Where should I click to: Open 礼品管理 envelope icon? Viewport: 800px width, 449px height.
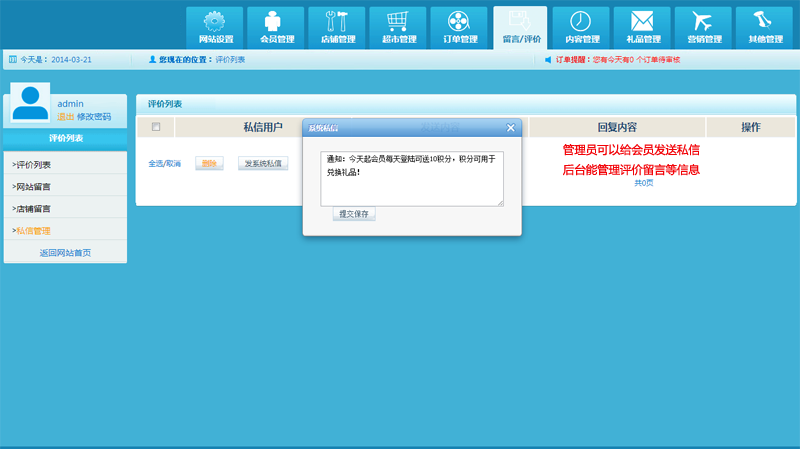tap(642, 21)
